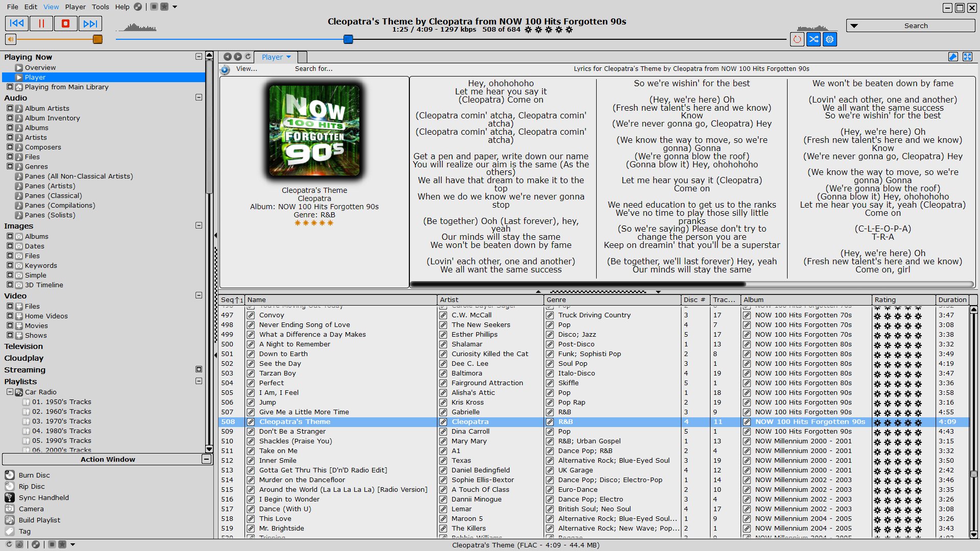980x551 pixels.
Task: Sort by the Artist column header
Action: (x=491, y=300)
